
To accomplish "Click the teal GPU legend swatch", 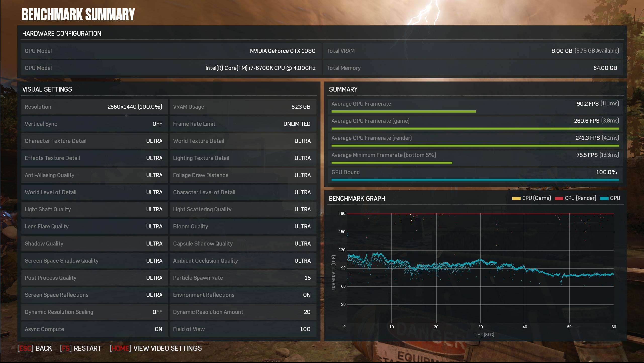I will [604, 198].
